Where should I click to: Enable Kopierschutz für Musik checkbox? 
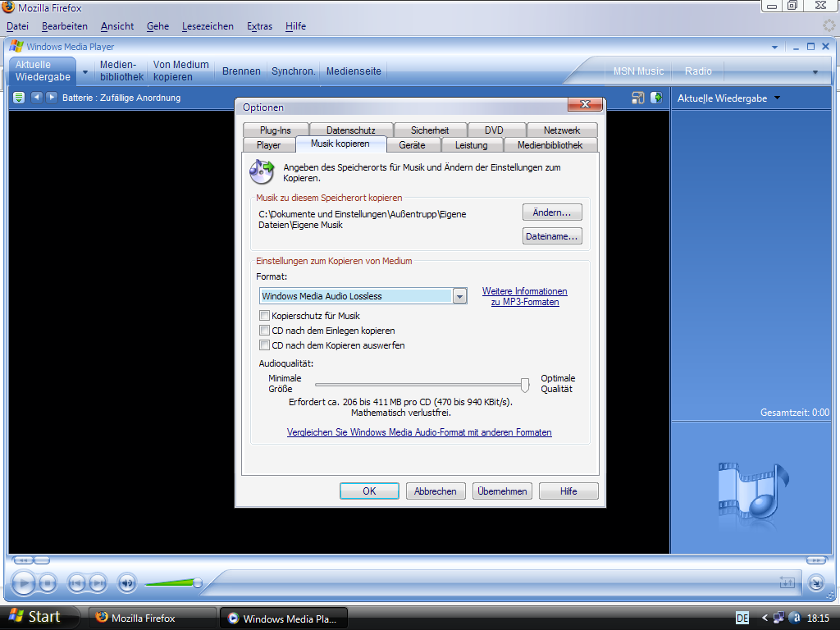coord(264,316)
